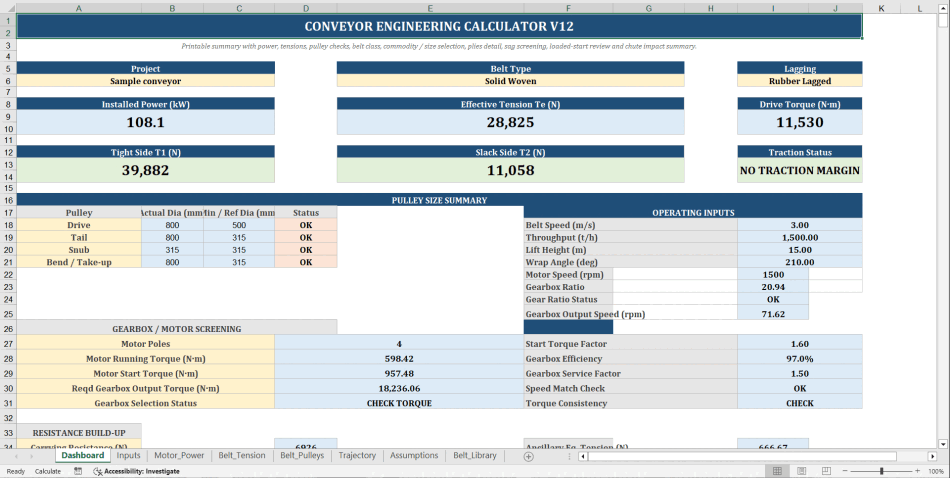Click the New Sheet plus icon

528,456
